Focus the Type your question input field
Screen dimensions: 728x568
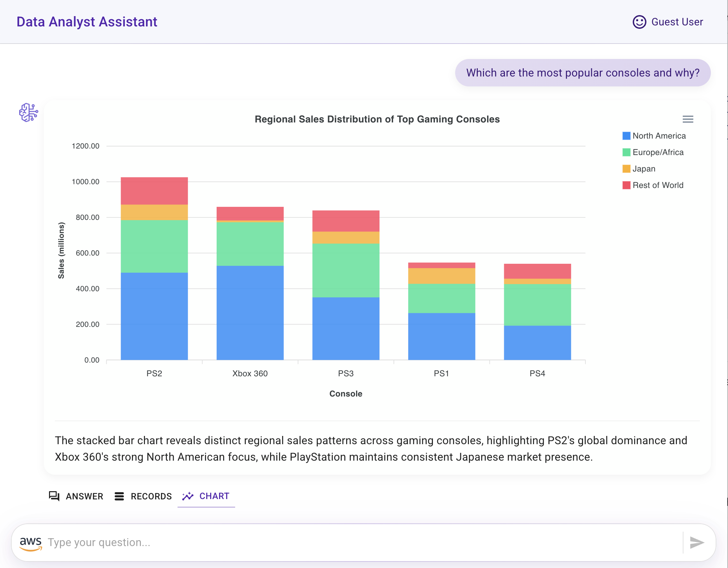click(x=363, y=542)
